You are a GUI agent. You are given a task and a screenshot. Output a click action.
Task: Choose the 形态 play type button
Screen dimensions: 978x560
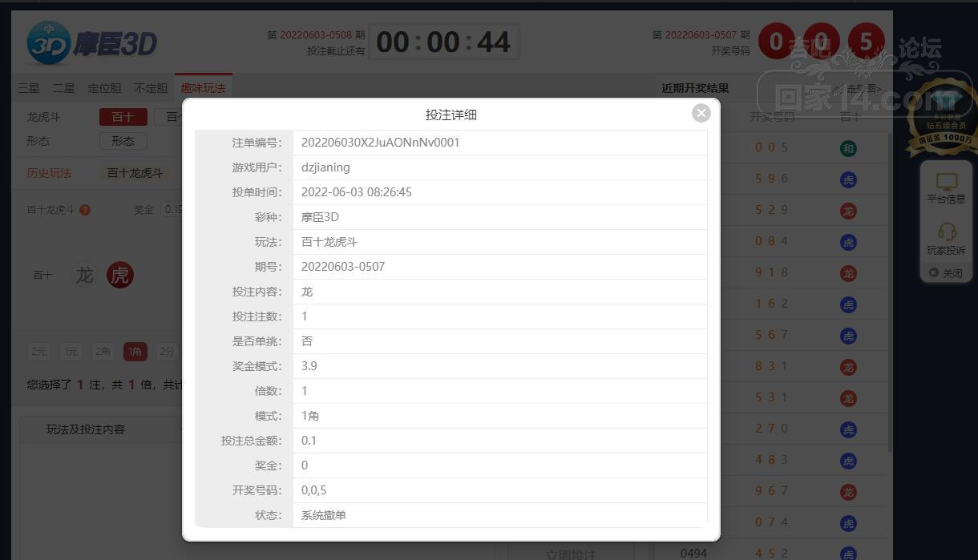[x=123, y=141]
